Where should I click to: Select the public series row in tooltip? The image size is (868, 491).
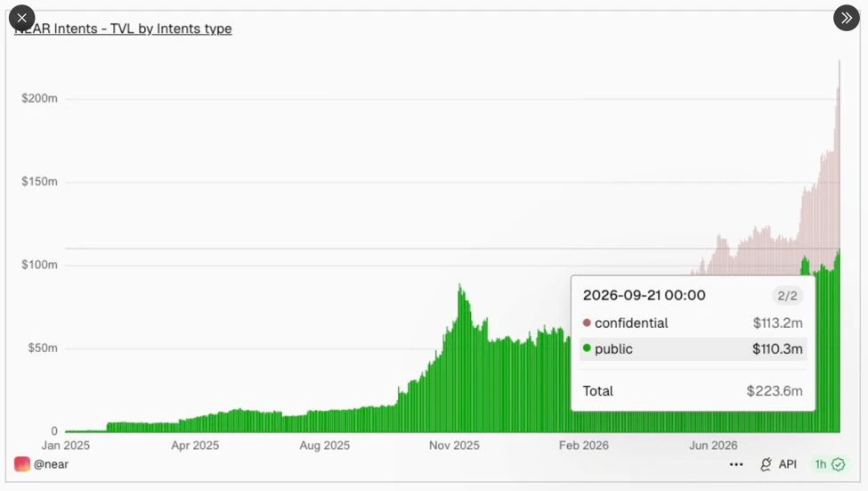click(693, 349)
